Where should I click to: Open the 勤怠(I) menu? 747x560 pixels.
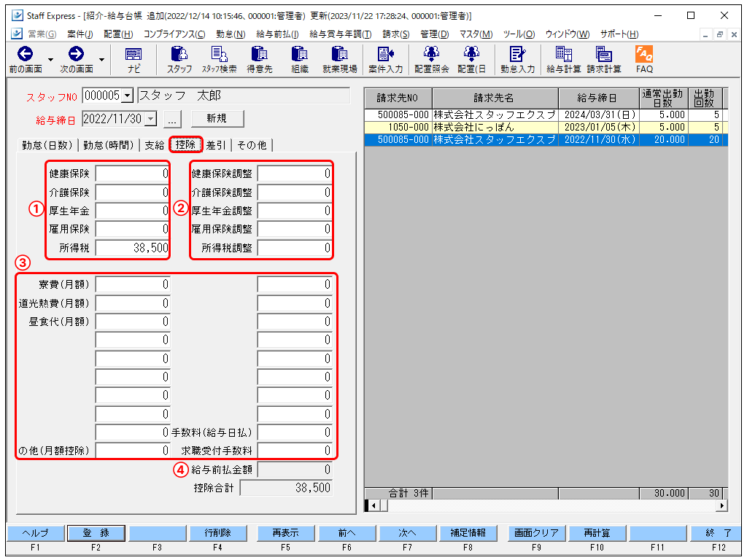231,34
